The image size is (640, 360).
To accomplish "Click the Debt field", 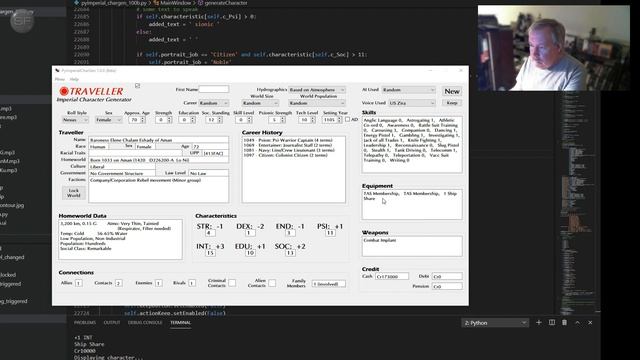I will (447, 276).
